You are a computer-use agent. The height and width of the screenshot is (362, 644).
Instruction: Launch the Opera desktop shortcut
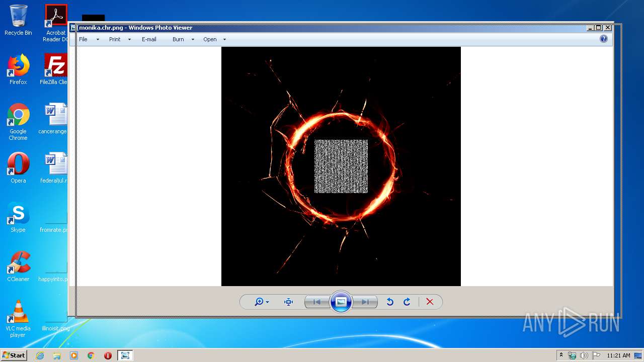18,168
